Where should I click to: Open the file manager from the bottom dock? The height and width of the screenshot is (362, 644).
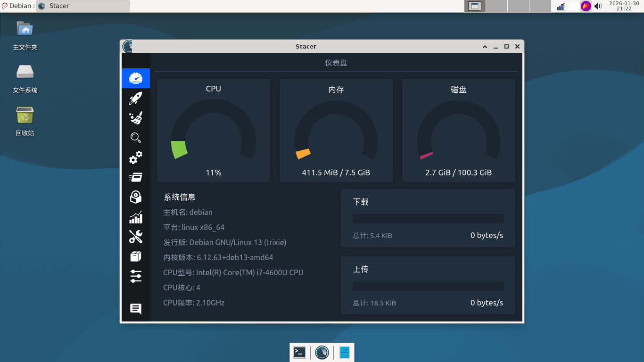coord(345,353)
